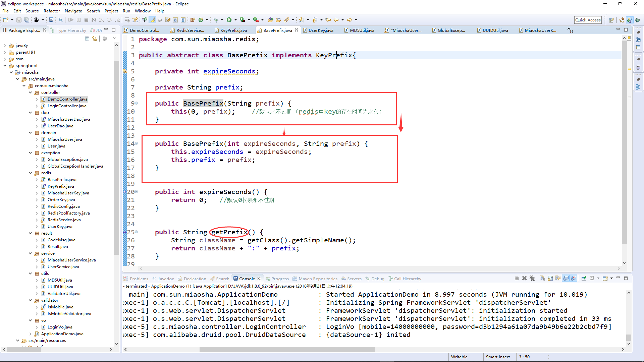Screen dimensions: 644x362
Task: Collapse the redis package node
Action: (x=31, y=173)
